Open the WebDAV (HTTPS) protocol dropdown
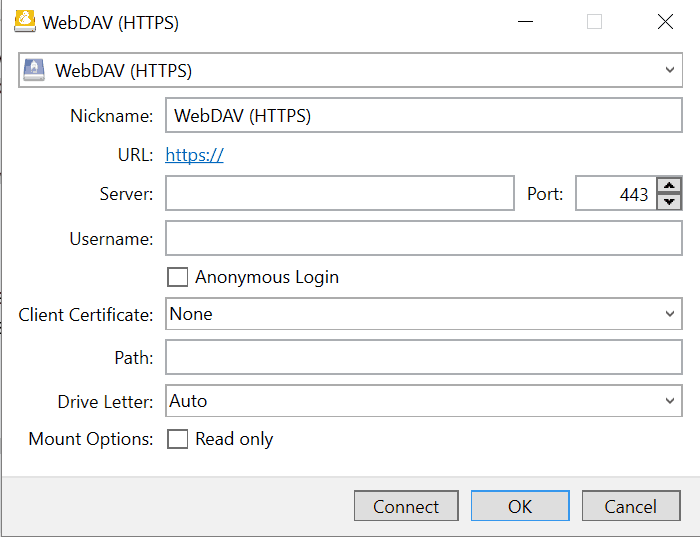 [350, 70]
